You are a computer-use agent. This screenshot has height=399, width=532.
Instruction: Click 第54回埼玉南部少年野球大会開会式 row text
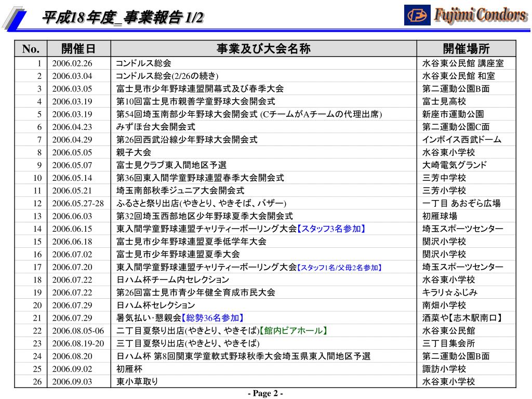(x=249, y=114)
